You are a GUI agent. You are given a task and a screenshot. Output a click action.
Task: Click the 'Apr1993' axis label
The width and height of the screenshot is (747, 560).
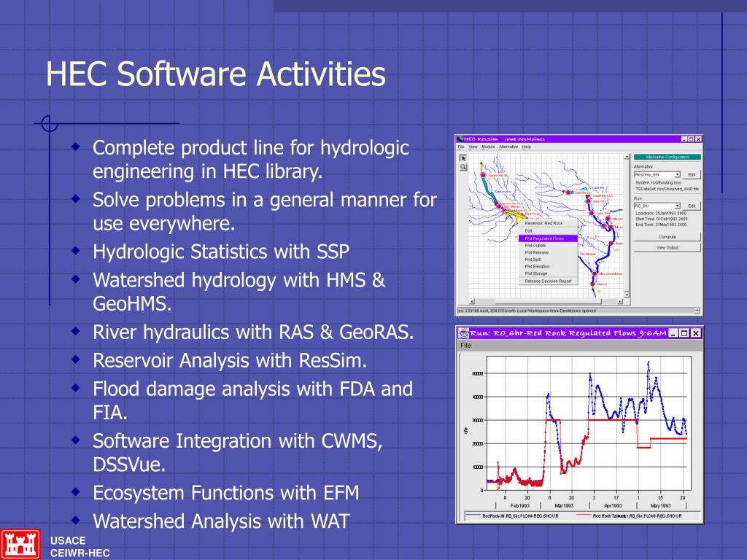(613, 506)
